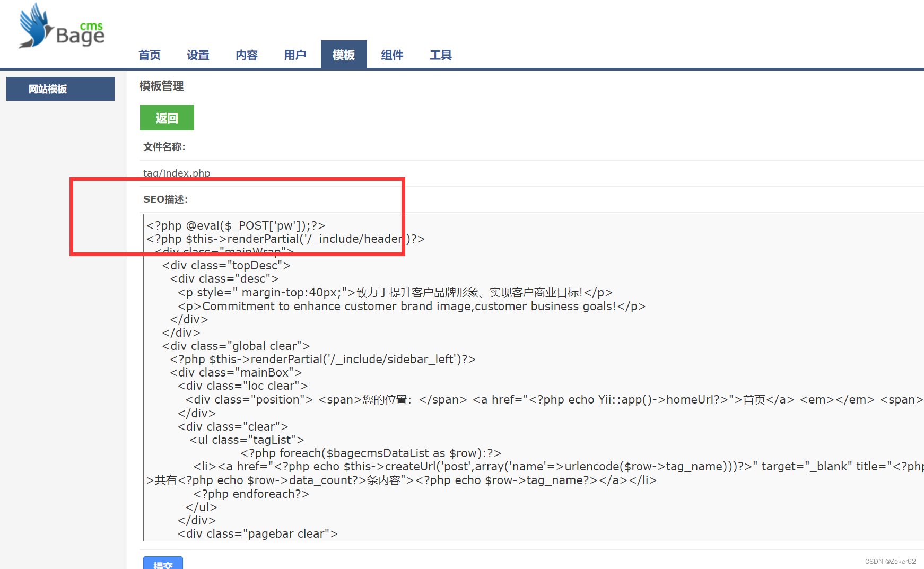Click the green 返回 button
The height and width of the screenshot is (569, 924).
coord(167,118)
